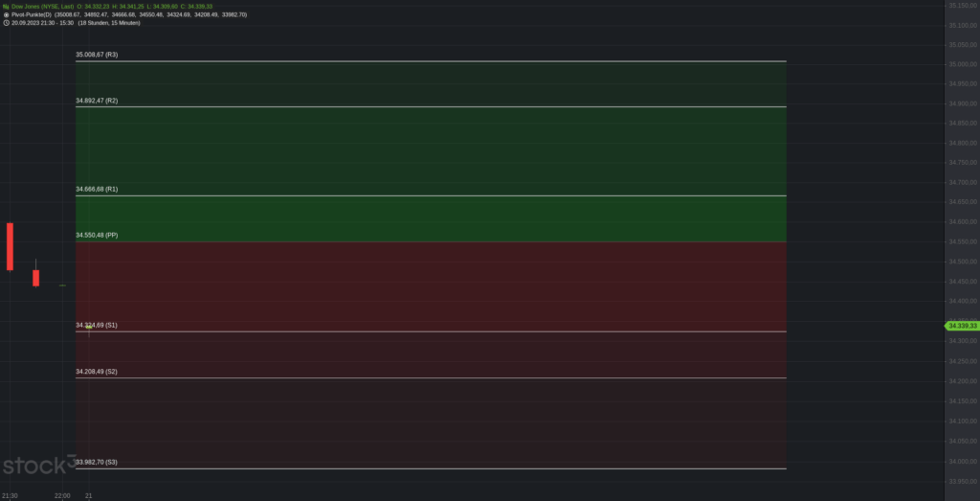Click the 34.550,48 (PP) pivot point label
Viewport: 980px width, 501px height.
pyautogui.click(x=97, y=236)
